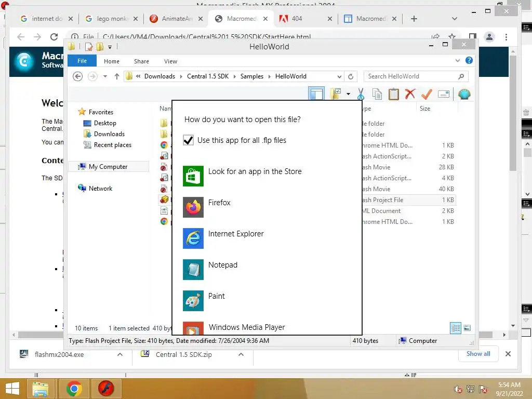Open the Windows Start button

coord(12,389)
